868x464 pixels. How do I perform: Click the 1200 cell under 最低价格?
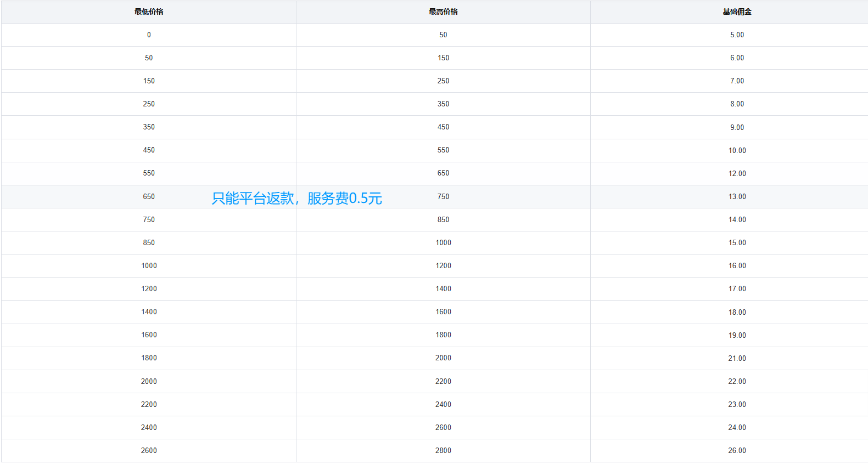click(149, 289)
